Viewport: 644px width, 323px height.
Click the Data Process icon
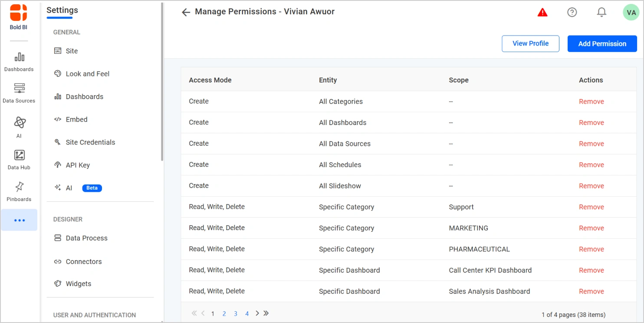(58, 238)
